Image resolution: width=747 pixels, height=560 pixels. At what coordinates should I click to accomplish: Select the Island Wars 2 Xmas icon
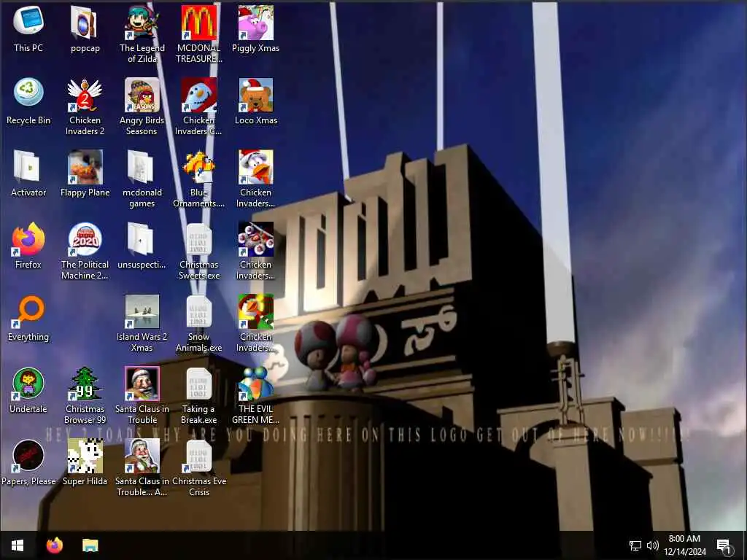[142, 311]
